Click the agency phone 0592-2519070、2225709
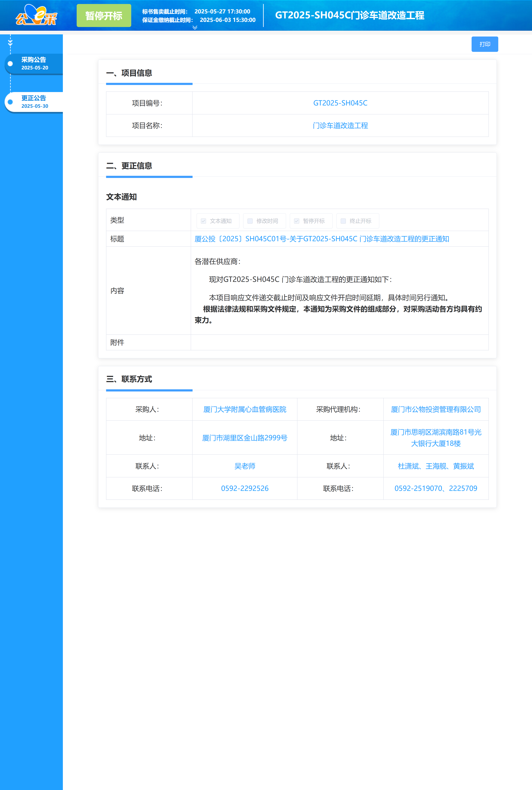 (x=436, y=488)
